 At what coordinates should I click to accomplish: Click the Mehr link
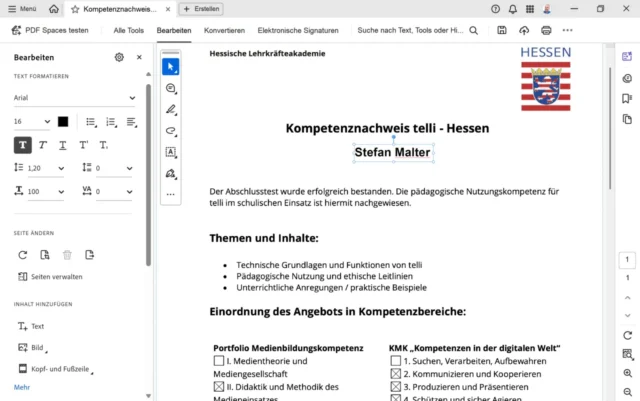(x=22, y=387)
